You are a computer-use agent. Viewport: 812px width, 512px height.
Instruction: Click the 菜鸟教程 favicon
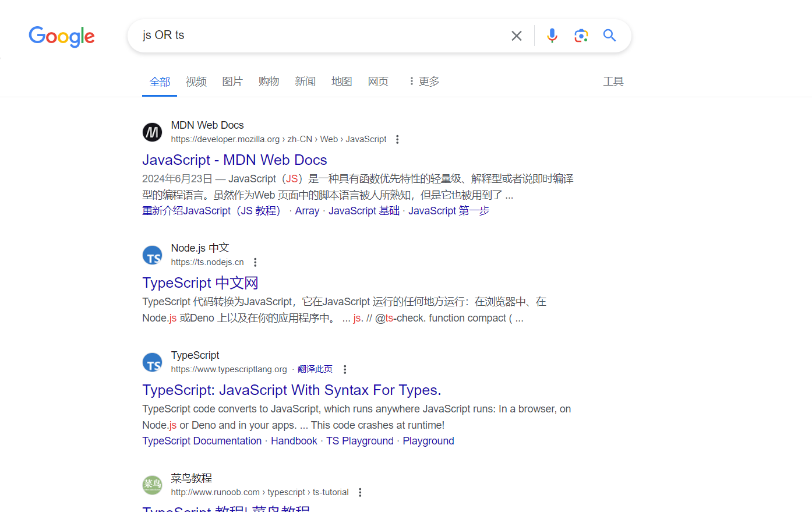pyautogui.click(x=153, y=485)
